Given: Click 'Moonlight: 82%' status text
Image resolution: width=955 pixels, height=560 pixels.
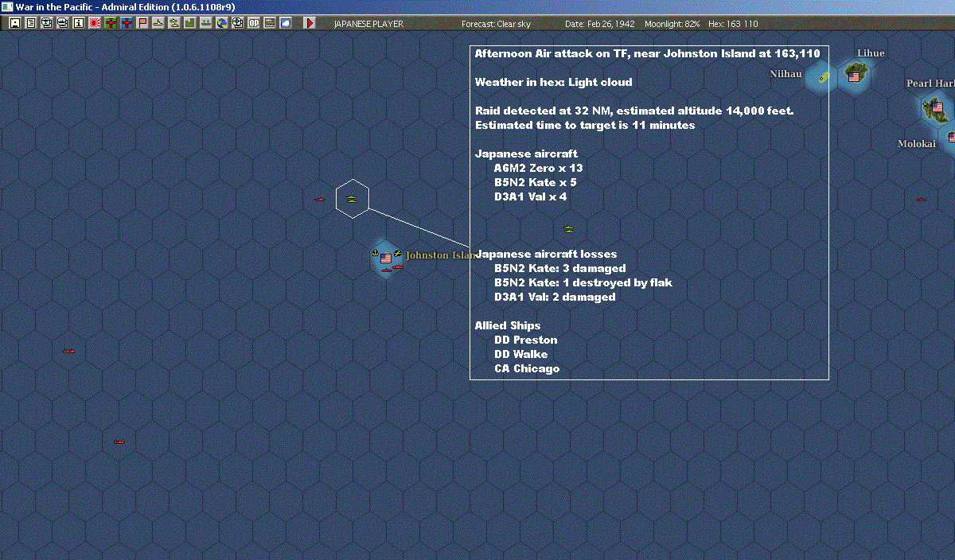Looking at the screenshot, I should click(x=672, y=24).
